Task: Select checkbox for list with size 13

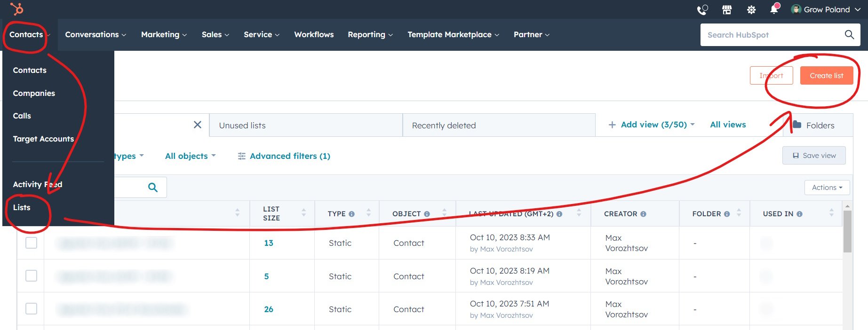Action: point(31,243)
